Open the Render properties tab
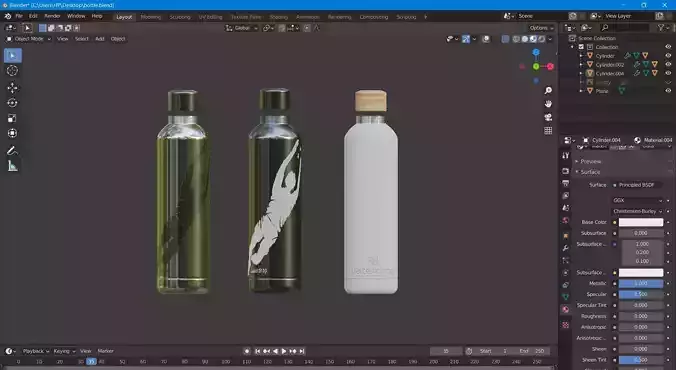 click(566, 171)
